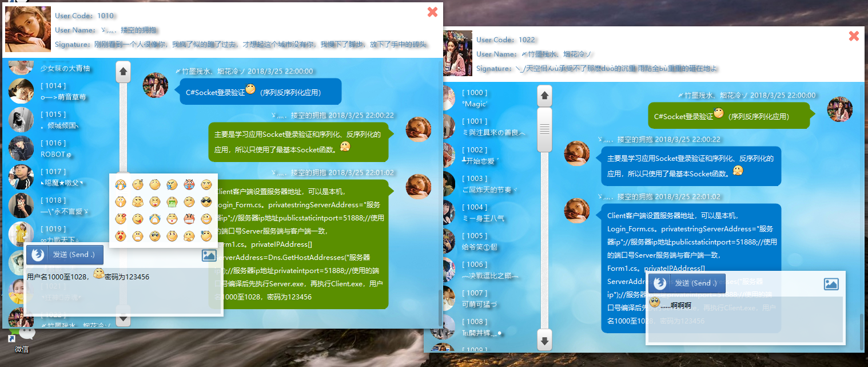This screenshot has width=868, height=367.
Task: Click the Signature line in the left window header
Action: click(241, 44)
